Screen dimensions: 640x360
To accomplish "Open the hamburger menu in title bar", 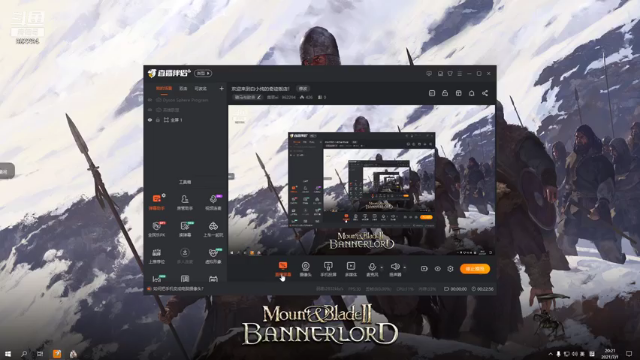I will pos(460,73).
